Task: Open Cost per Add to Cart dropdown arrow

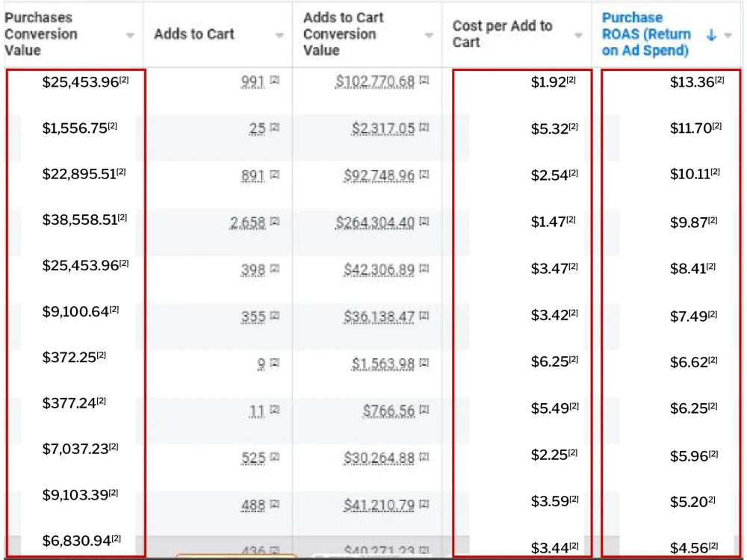Action: [578, 35]
